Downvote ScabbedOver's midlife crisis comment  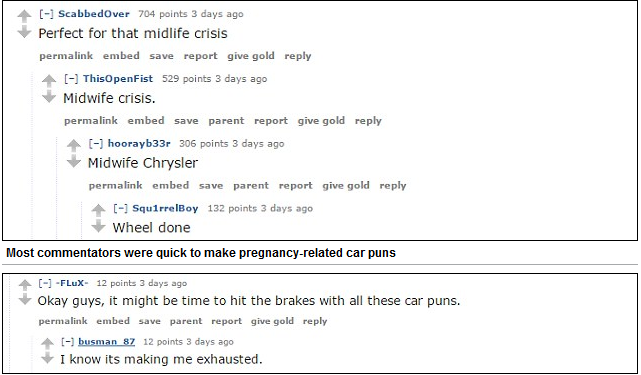[25, 32]
